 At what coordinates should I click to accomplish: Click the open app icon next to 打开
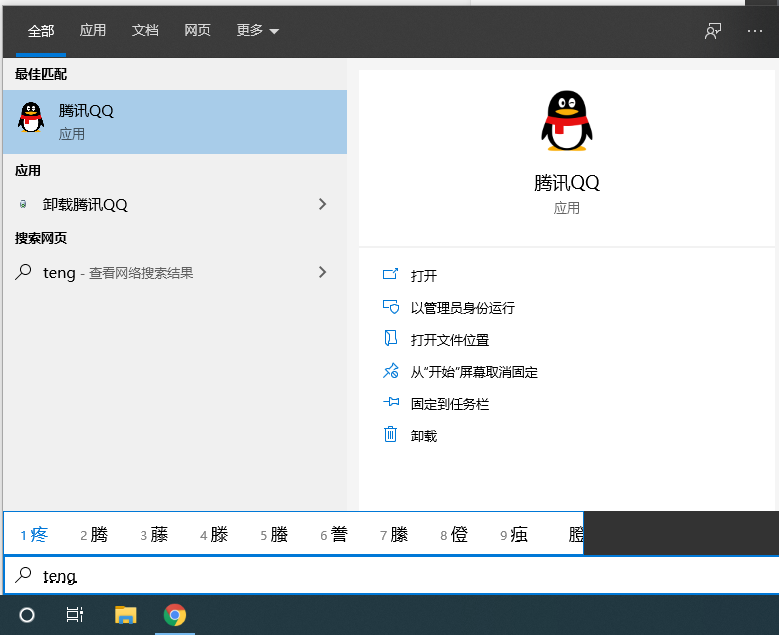390,274
